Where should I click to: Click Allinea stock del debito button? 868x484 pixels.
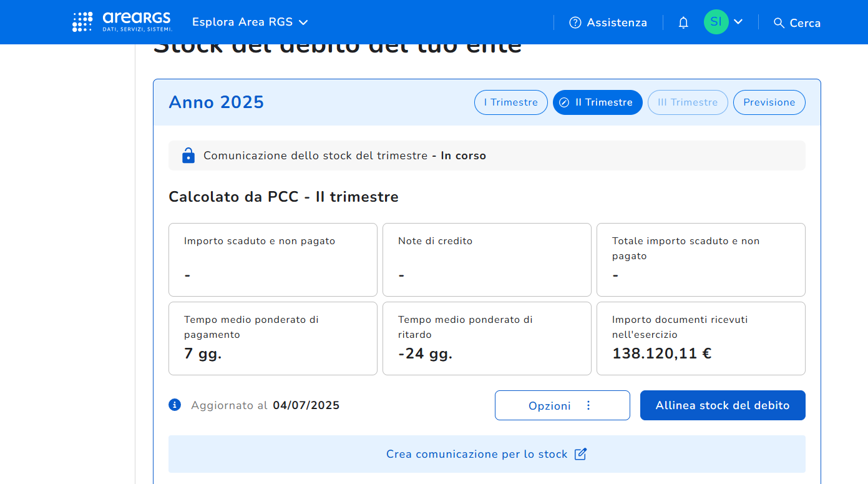point(722,405)
